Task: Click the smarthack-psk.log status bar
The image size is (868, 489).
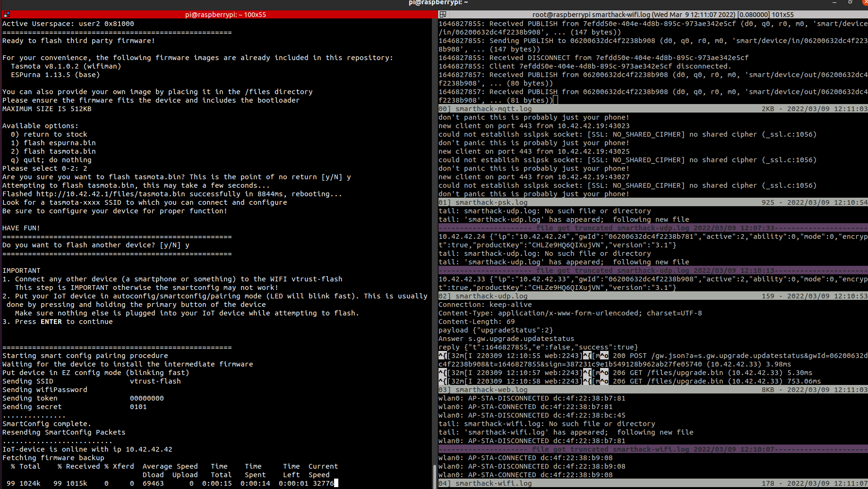Action: click(x=652, y=202)
